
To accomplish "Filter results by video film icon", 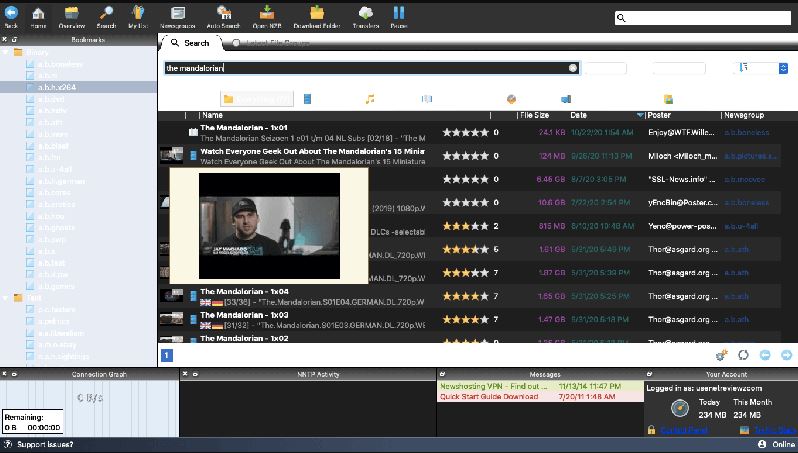I will [307, 99].
